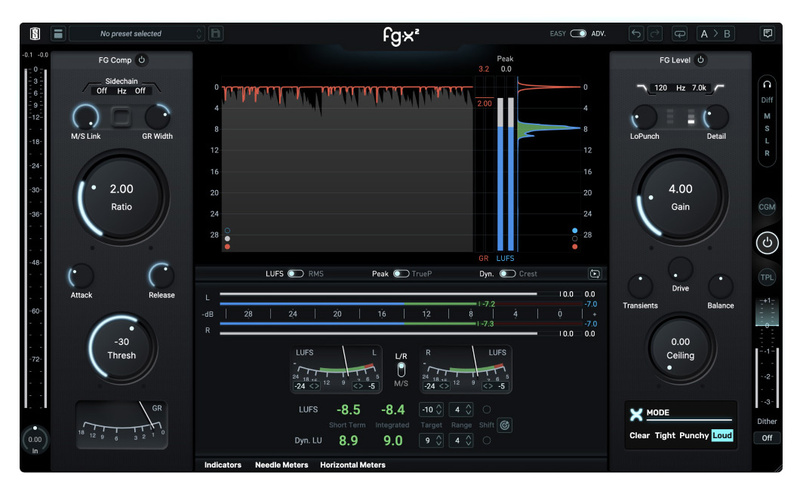Adjust the Dyn. LU range 4 stepper
The height and width of the screenshot is (488, 800).
coord(461,440)
